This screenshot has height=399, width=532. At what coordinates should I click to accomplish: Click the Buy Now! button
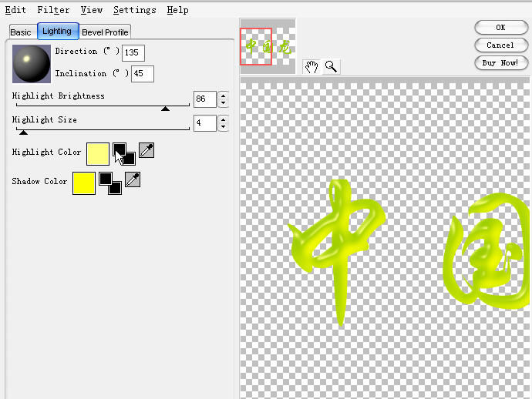[500, 62]
